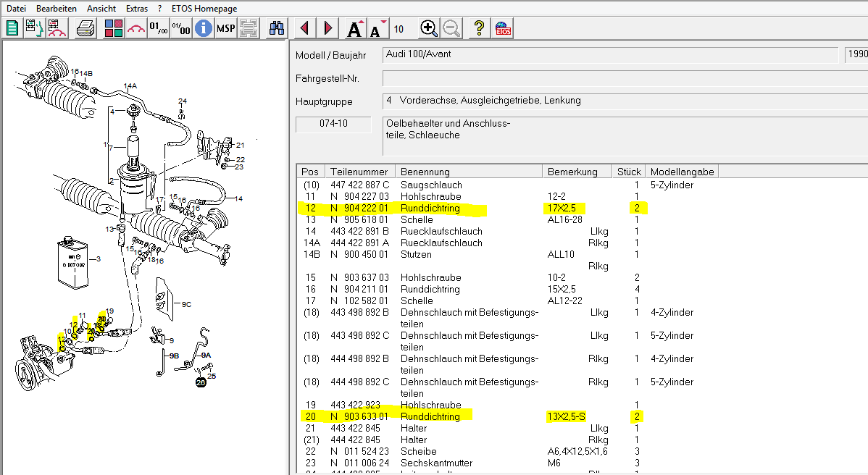The width and height of the screenshot is (868, 475).
Task: Zoom in with magnifier plus icon
Action: click(429, 28)
